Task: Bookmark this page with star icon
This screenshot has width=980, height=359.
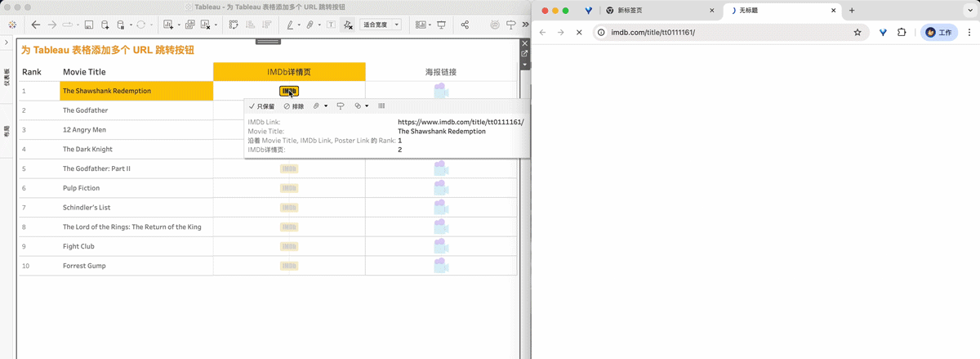Action: (857, 33)
